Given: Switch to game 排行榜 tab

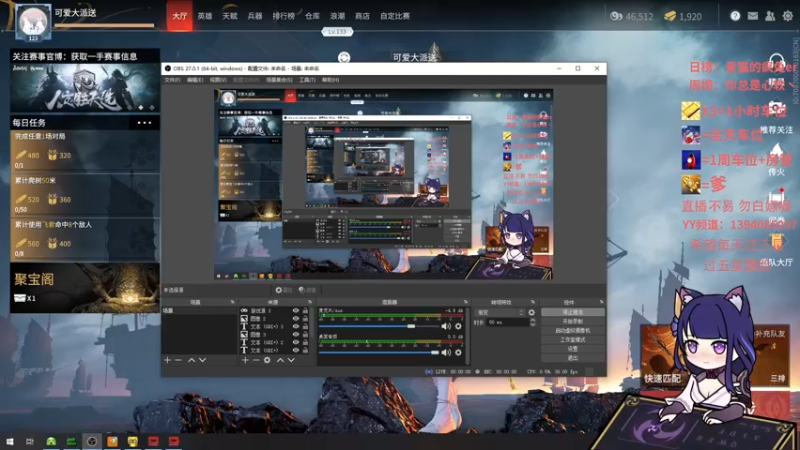Looking at the screenshot, I should coord(284,16).
